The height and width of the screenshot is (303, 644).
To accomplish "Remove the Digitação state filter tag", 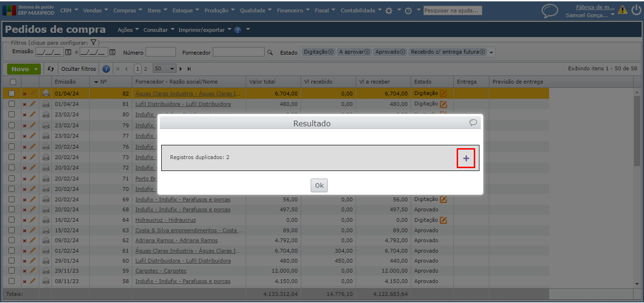I will [331, 52].
